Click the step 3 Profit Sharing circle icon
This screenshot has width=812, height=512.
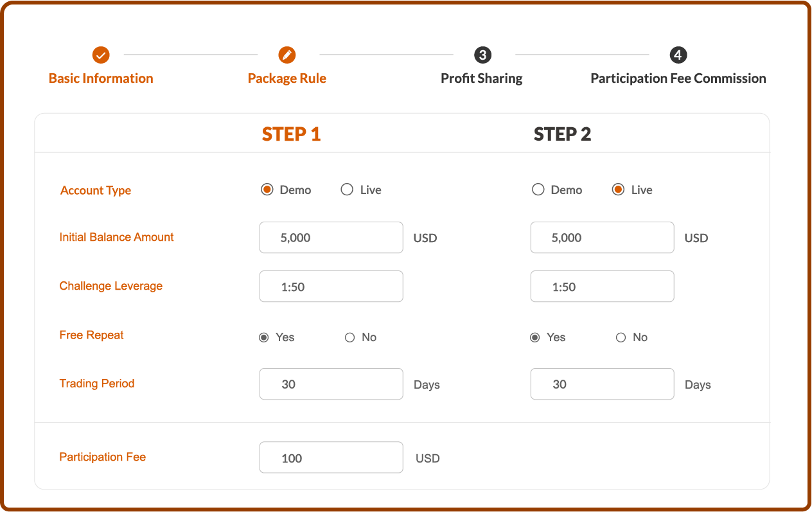tap(482, 55)
